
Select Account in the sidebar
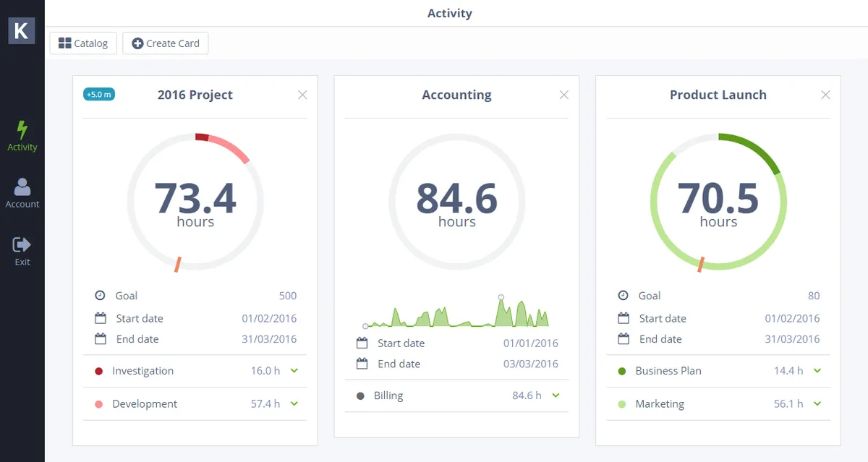[22, 192]
